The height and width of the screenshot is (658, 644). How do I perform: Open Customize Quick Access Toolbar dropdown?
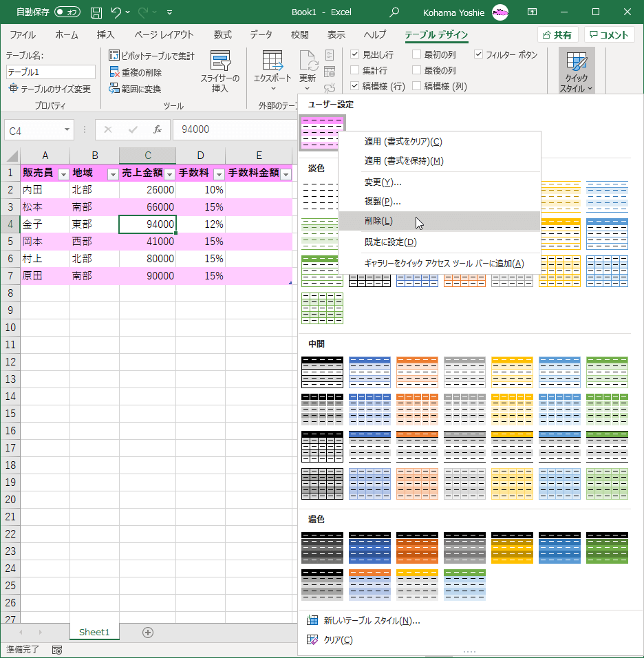coord(169,12)
